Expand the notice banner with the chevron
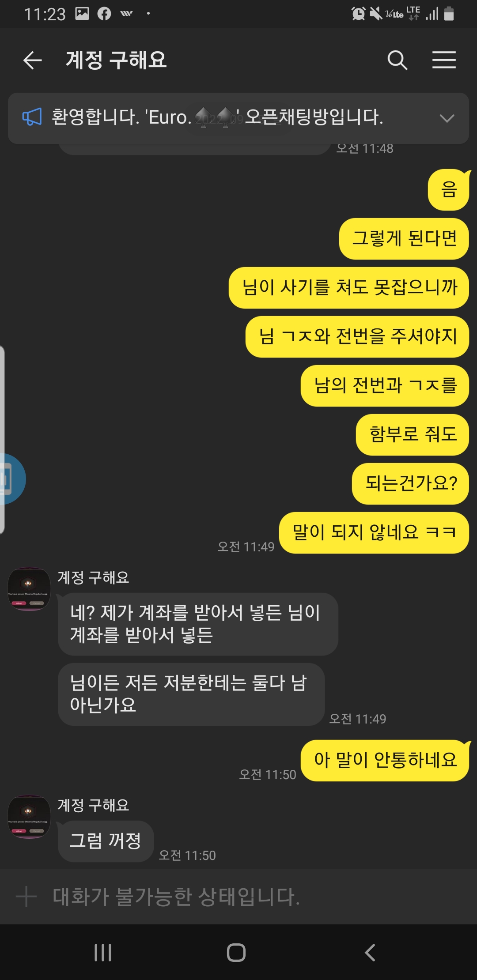 [x=447, y=118]
